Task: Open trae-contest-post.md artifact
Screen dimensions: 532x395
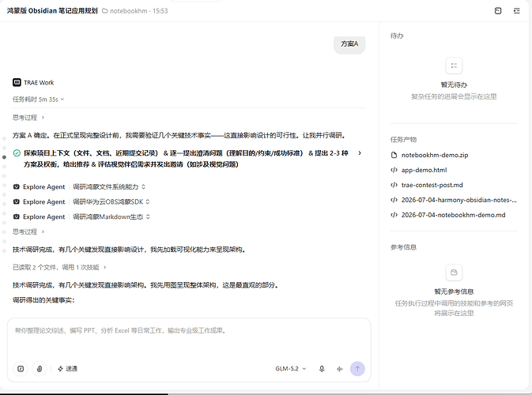Action: tap(432, 185)
